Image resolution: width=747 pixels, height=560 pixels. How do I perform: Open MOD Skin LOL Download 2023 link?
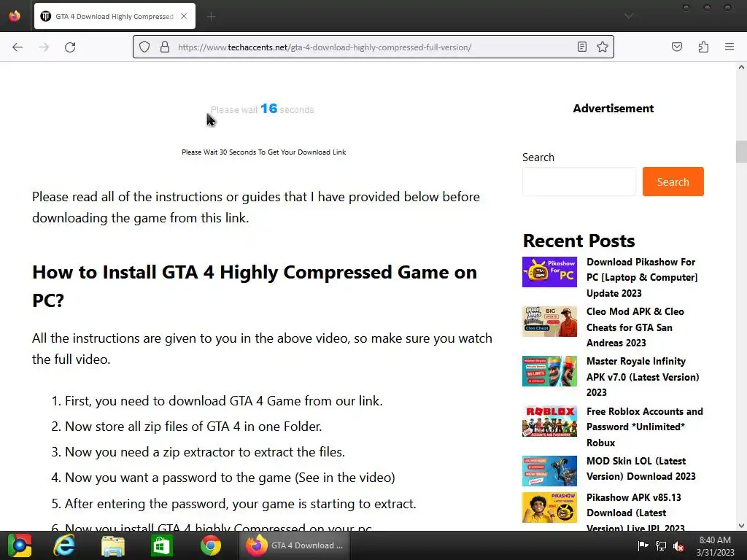coord(640,469)
